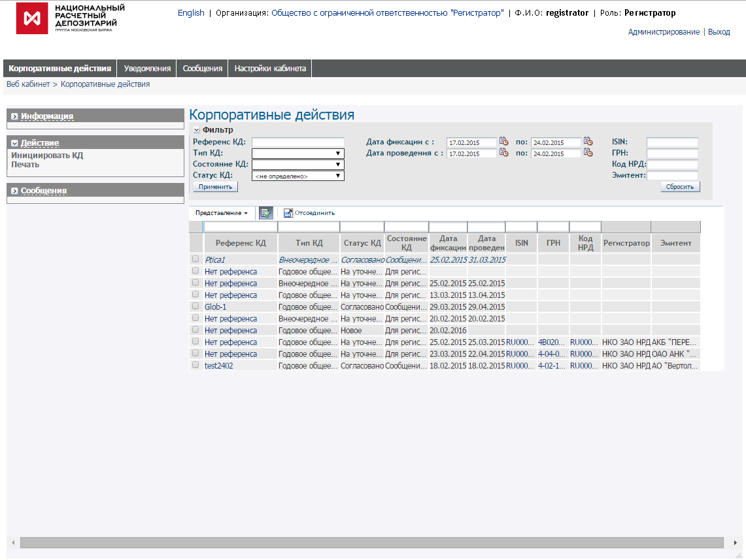This screenshot has height=560, width=746.
Task: Tick the checkbox for the test2402 row
Action: pyautogui.click(x=195, y=365)
